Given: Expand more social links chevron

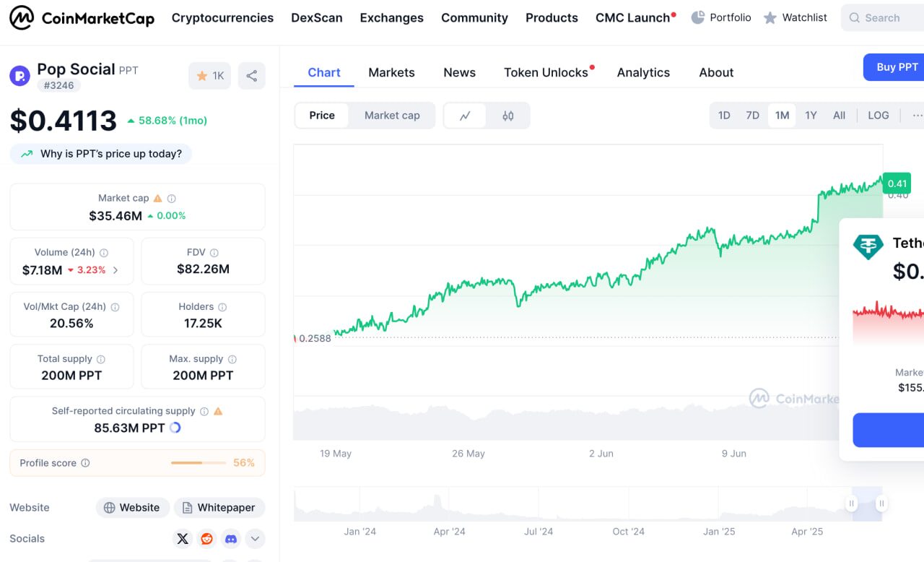Looking at the screenshot, I should [255, 539].
